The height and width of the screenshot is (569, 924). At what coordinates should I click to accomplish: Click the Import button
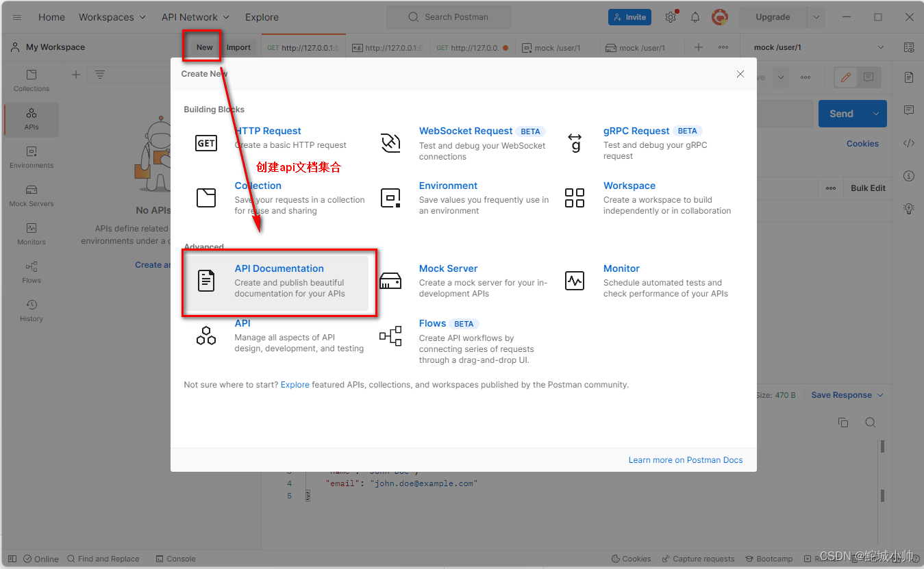click(x=238, y=47)
